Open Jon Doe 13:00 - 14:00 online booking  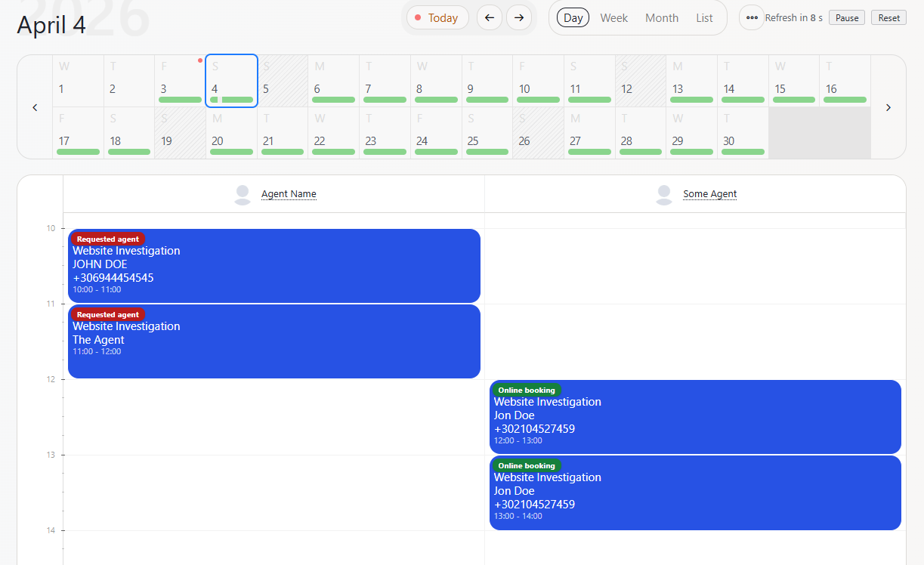[x=695, y=492]
